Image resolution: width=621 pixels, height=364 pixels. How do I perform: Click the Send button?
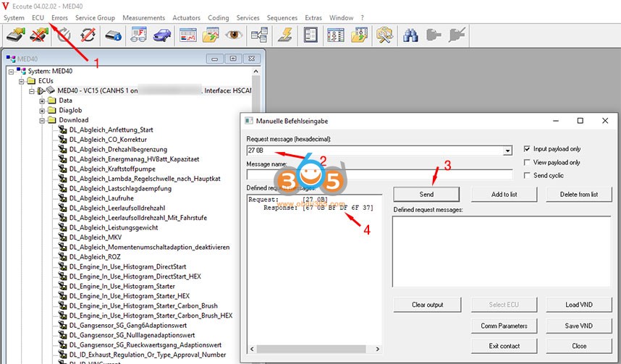click(426, 195)
